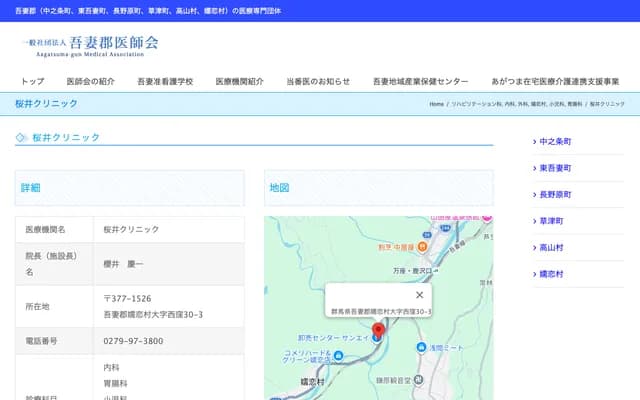640x400 pixels.
Task: Click the 吾妻郡医師会 site logo
Action: click(90, 45)
